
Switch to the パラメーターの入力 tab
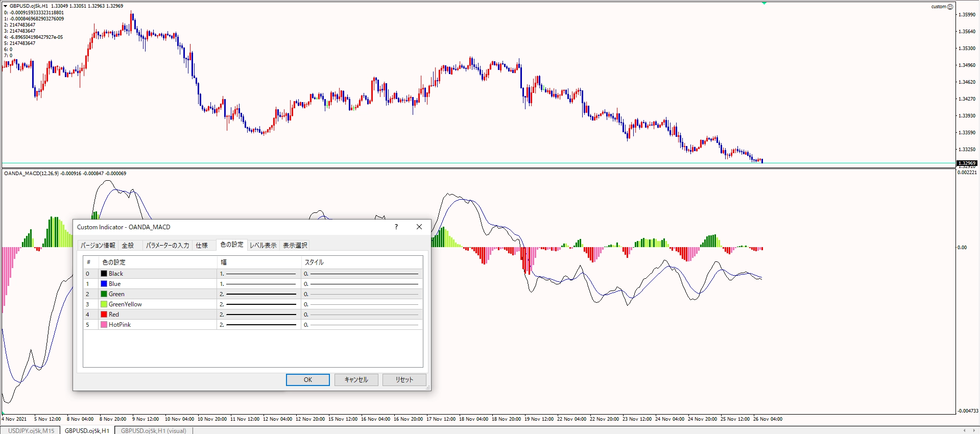tap(168, 246)
